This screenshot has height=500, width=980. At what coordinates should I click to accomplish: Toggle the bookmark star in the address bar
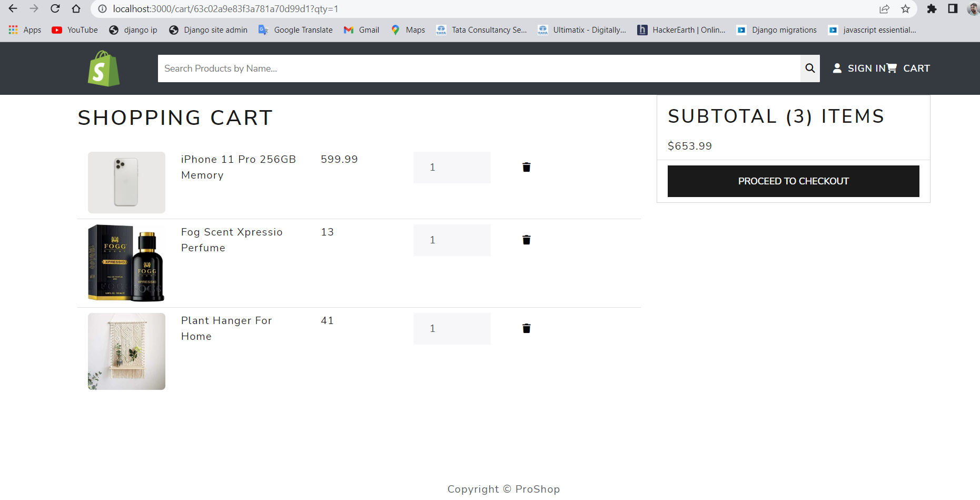coord(905,9)
